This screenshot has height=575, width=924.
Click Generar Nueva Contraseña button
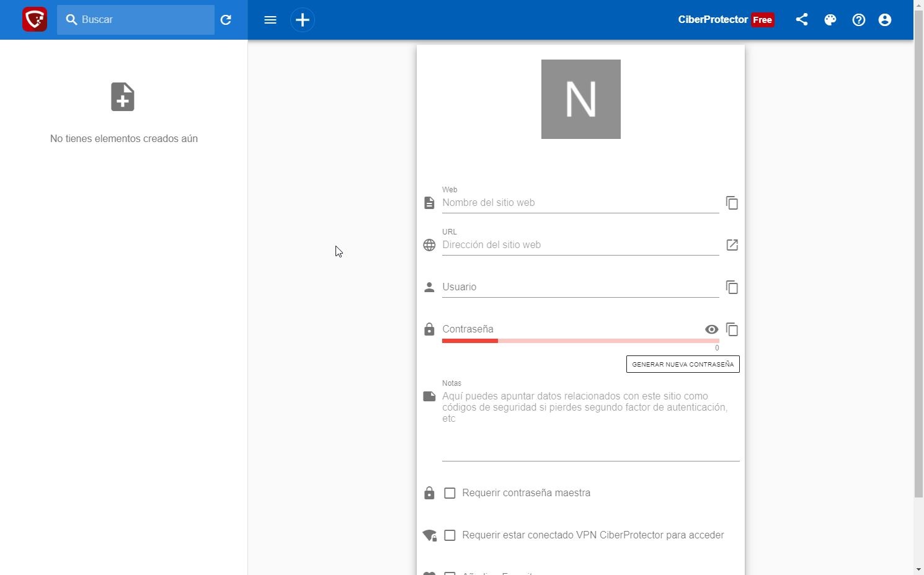[683, 364]
